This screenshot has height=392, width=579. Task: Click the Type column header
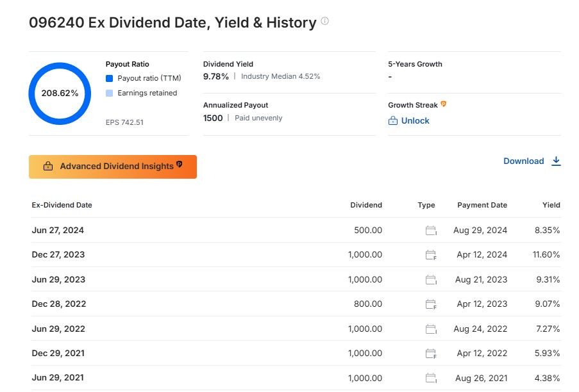click(x=426, y=205)
